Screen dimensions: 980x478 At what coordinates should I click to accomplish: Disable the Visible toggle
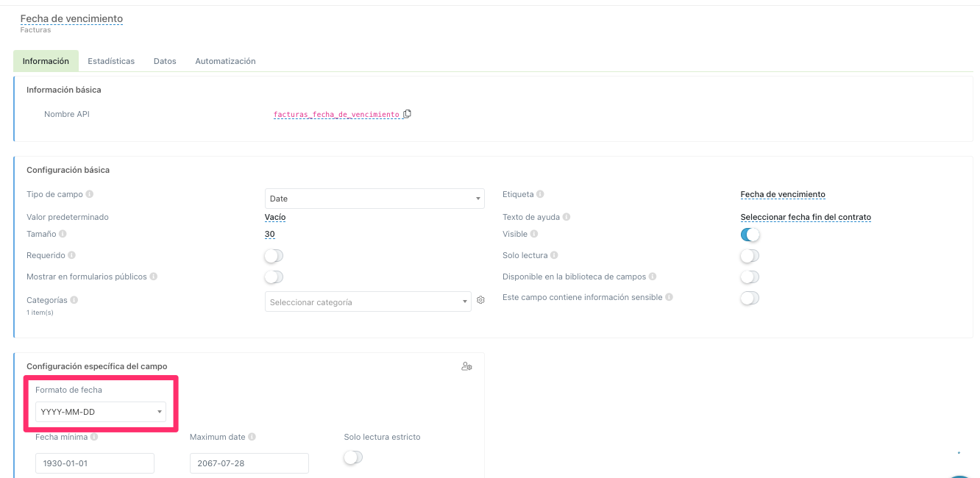pyautogui.click(x=749, y=235)
